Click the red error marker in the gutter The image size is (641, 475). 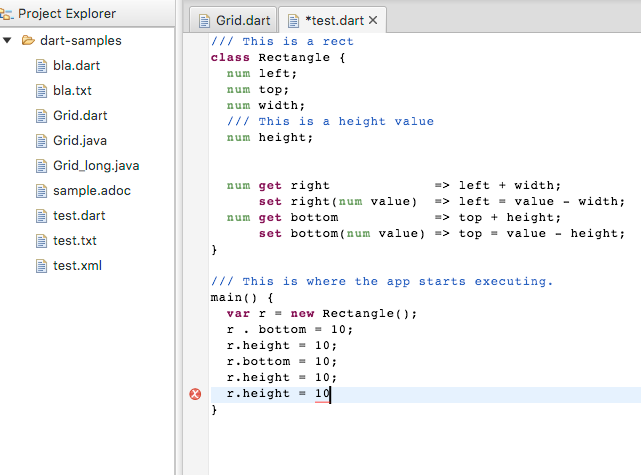point(195,394)
